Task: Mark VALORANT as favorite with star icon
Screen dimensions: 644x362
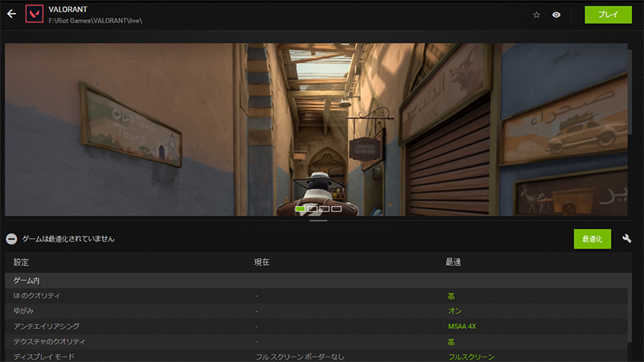Action: click(x=536, y=14)
